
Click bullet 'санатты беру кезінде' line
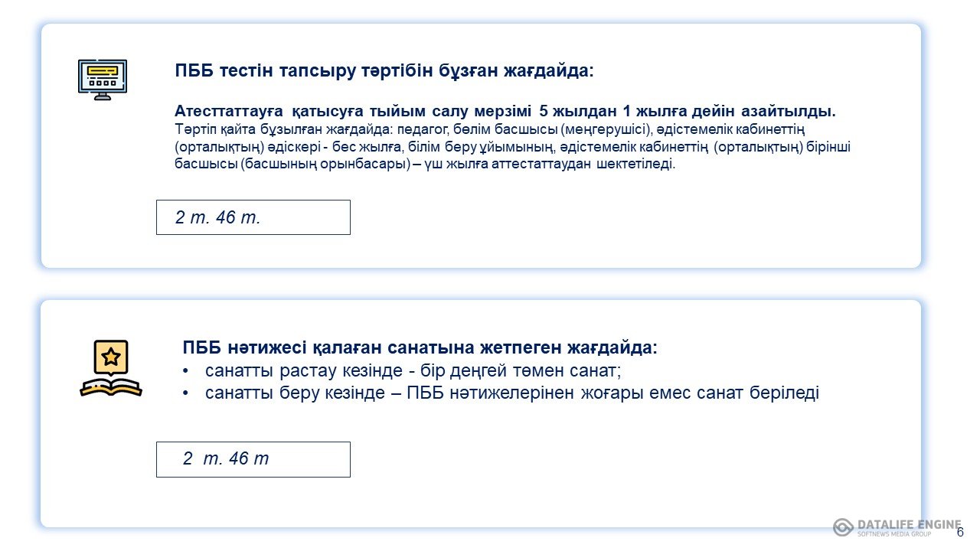pyautogui.click(x=512, y=393)
